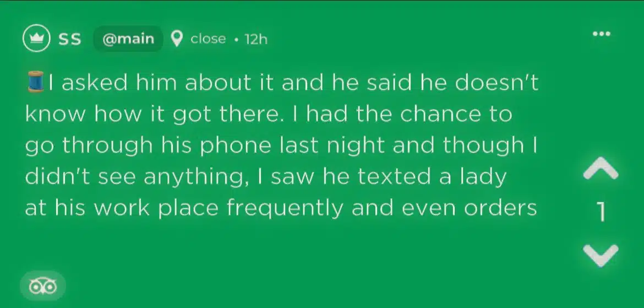Click the 12h timestamp
The image size is (644, 308).
coord(255,39)
